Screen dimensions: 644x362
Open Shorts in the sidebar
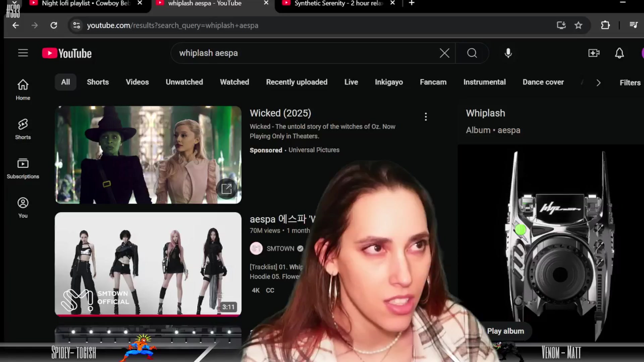tap(23, 129)
